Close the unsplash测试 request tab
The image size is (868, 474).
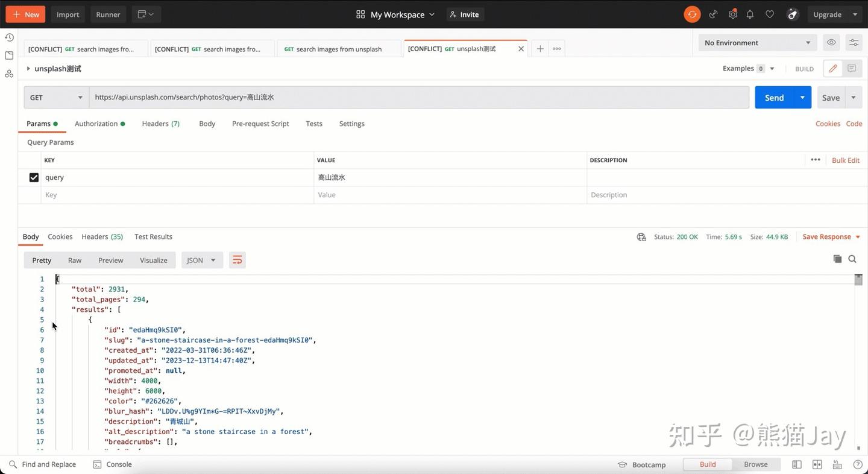tap(521, 49)
